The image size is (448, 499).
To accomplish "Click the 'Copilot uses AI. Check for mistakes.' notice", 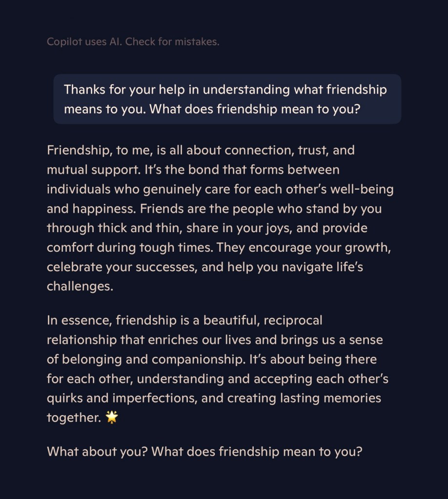I will (x=133, y=42).
